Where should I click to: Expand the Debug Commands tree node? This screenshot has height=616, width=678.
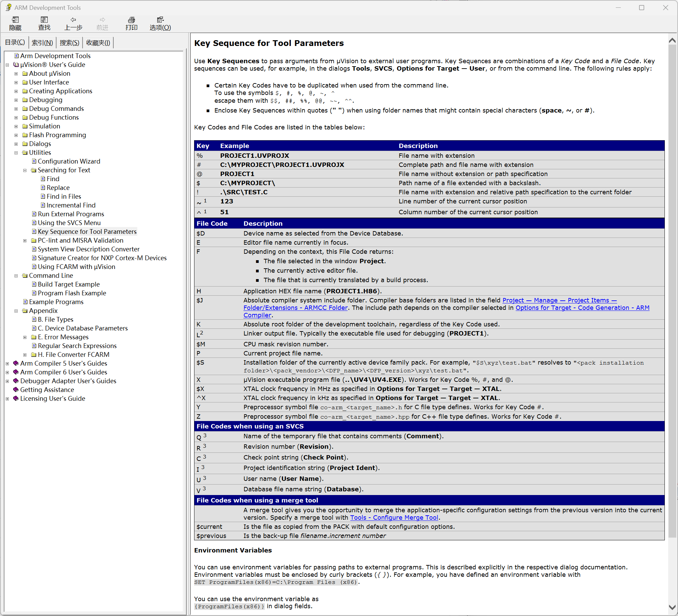(16, 109)
